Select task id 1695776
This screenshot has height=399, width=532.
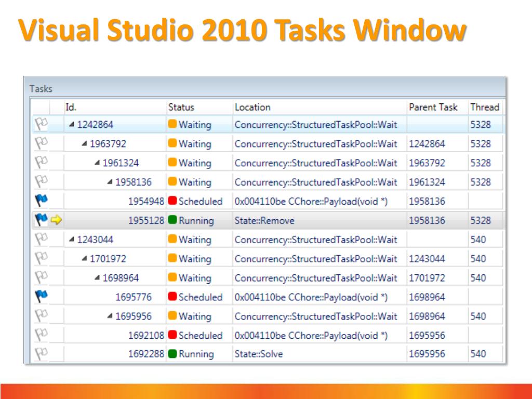[134, 297]
